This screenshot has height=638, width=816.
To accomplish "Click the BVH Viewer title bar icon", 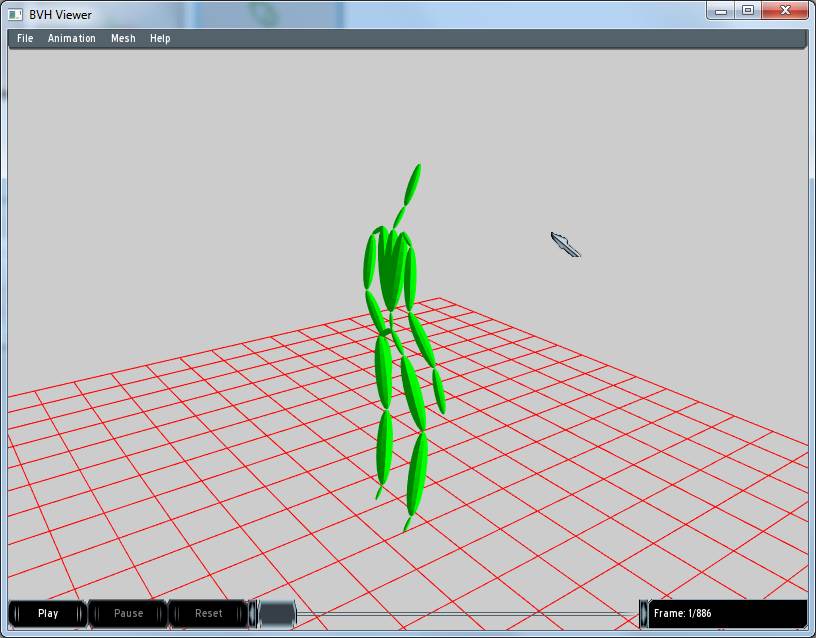I will pos(16,15).
